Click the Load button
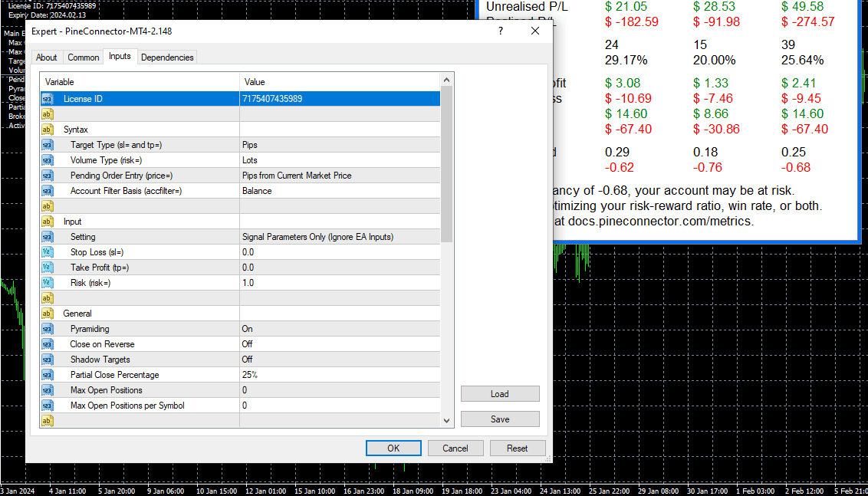Screen dimensions: 868x496 [x=500, y=394]
